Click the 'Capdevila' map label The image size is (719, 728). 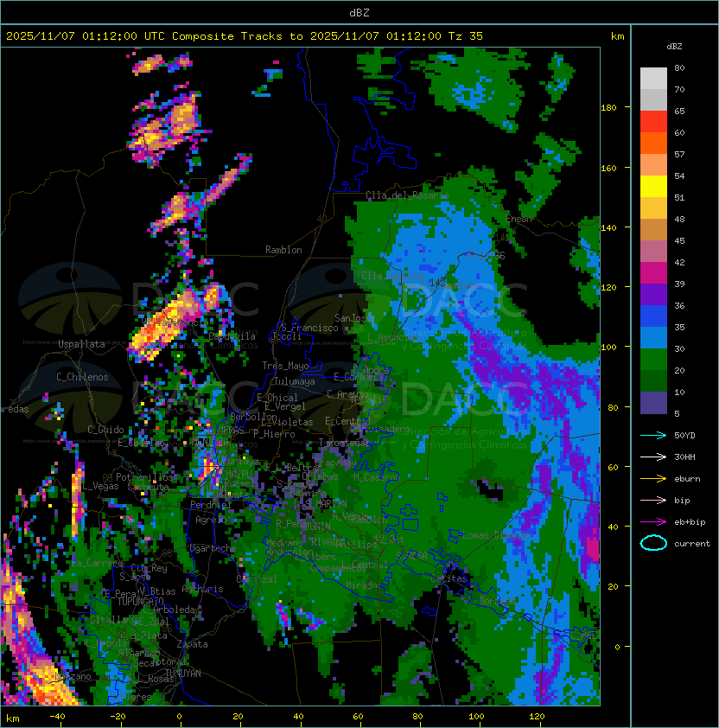click(x=232, y=336)
